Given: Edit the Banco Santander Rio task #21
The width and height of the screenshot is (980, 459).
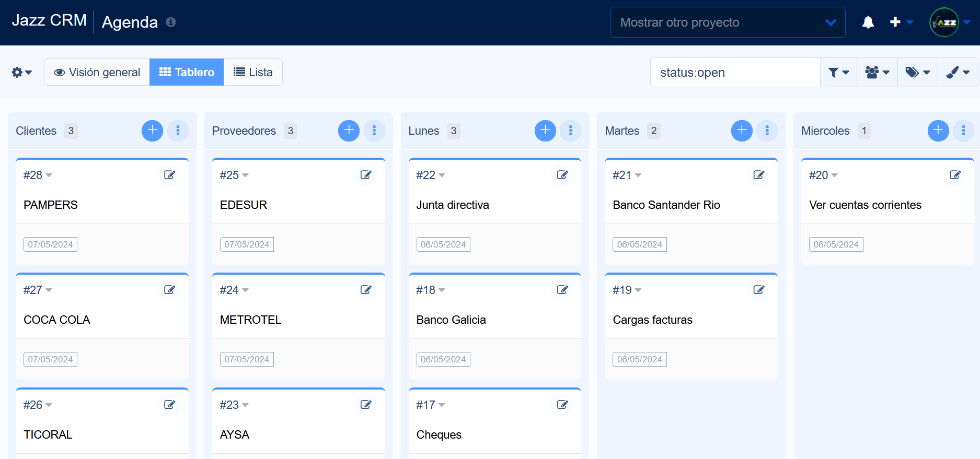Looking at the screenshot, I should pos(759,175).
